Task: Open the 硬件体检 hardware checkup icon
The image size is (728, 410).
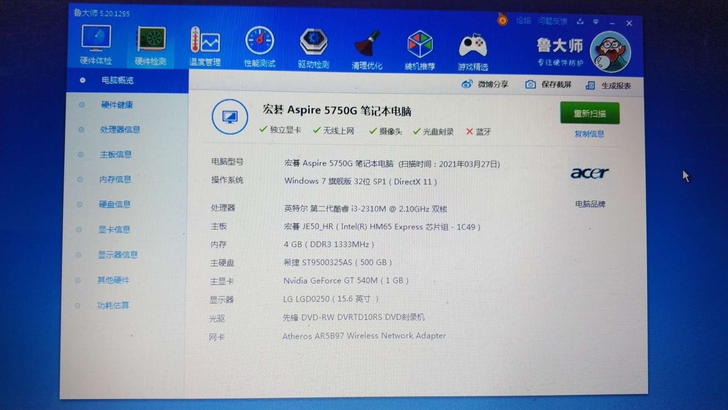Action: tap(96, 42)
